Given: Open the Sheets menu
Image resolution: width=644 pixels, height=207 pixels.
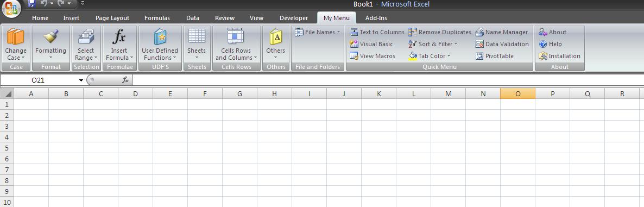Looking at the screenshot, I should coord(197,44).
